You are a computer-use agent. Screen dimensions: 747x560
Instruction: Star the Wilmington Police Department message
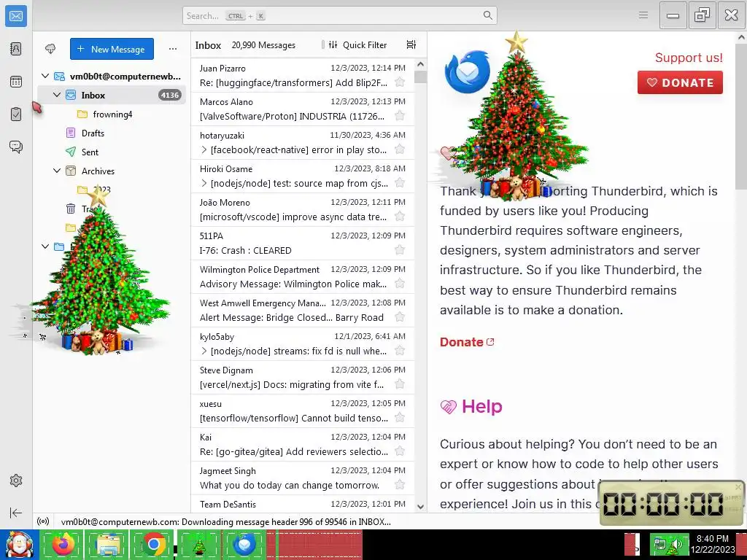point(400,284)
